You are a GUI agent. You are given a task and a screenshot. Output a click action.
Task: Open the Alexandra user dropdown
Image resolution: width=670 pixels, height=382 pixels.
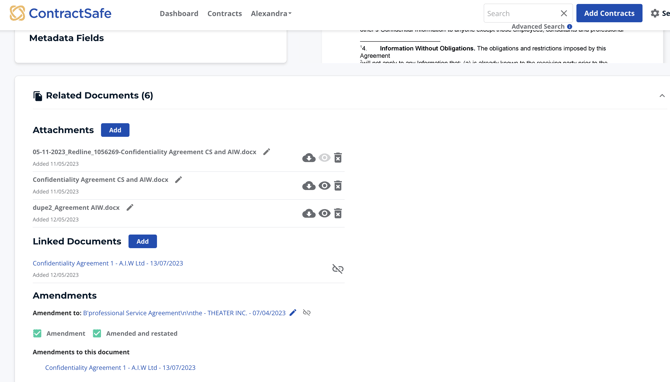271,14
